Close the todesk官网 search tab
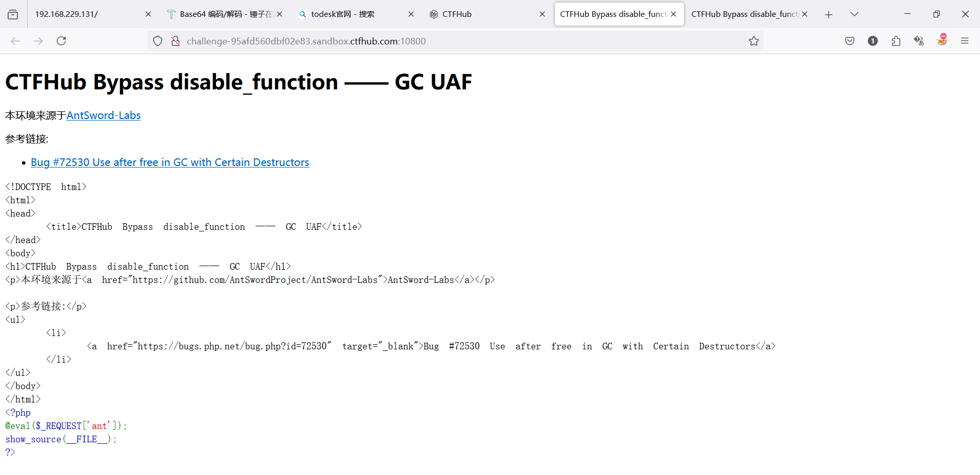The width and height of the screenshot is (980, 475). (411, 14)
